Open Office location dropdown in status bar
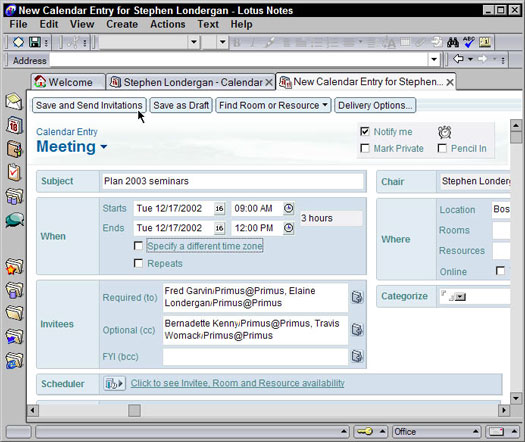Screen dimensions: 525x442 (x=437, y=432)
